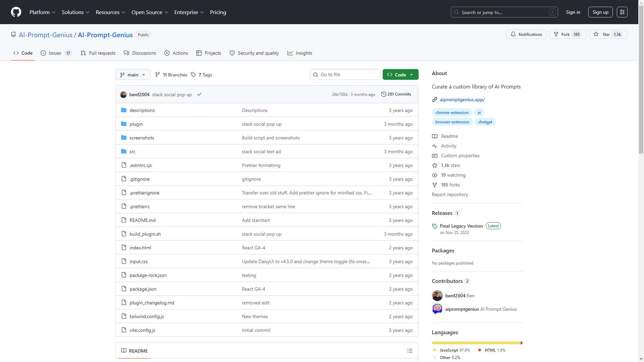Click the pulse icon next to Activity
644x362 pixels.
435,146
